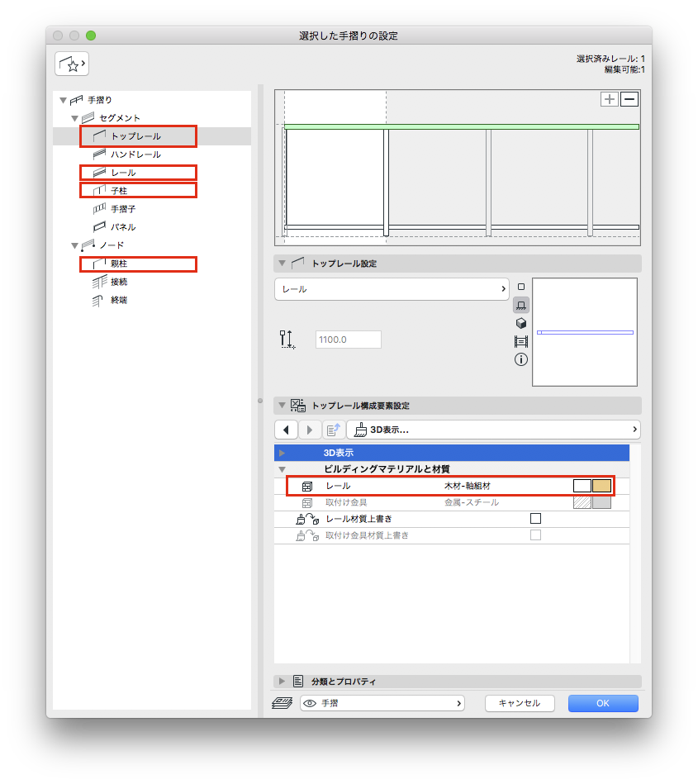This screenshot has width=698, height=784.
Task: Click the 3D cube preview icon
Action: (521, 323)
